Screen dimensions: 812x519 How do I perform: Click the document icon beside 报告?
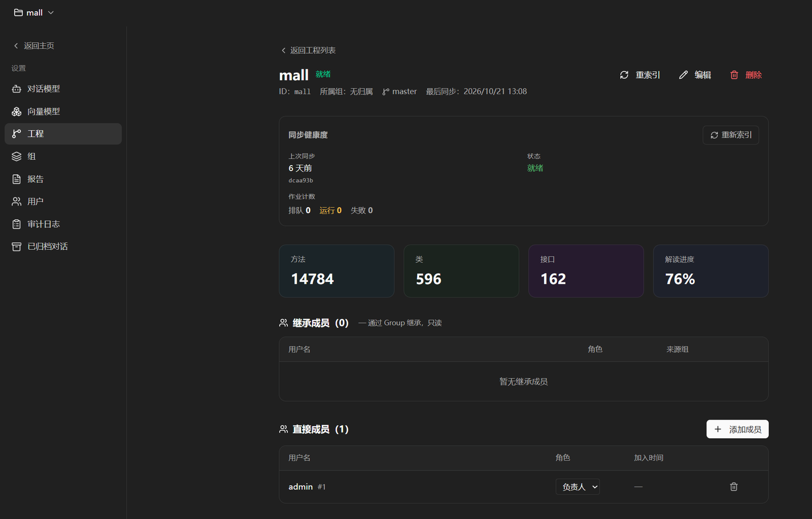[x=17, y=179]
